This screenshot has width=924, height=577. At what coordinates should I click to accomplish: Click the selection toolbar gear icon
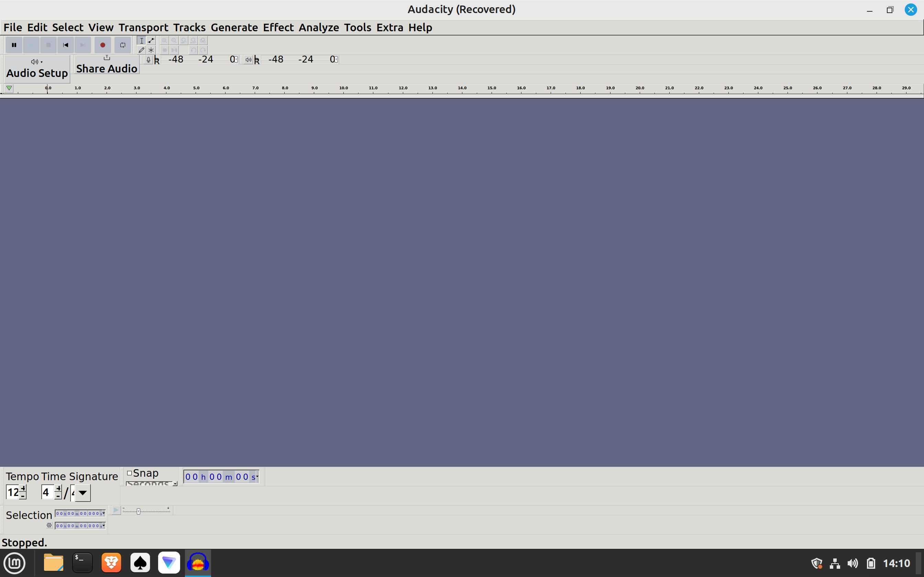click(x=49, y=525)
